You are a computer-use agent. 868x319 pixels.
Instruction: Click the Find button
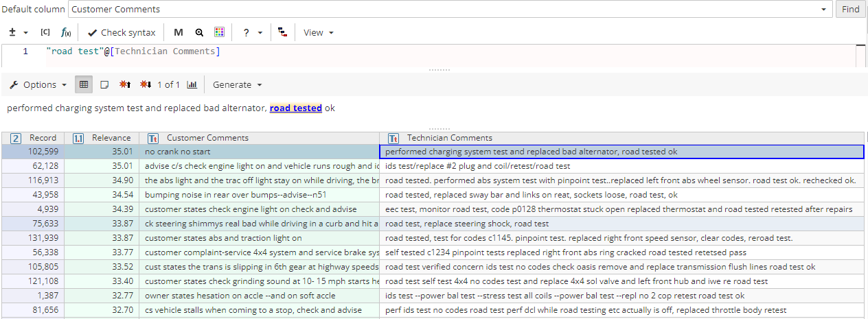[x=850, y=10]
